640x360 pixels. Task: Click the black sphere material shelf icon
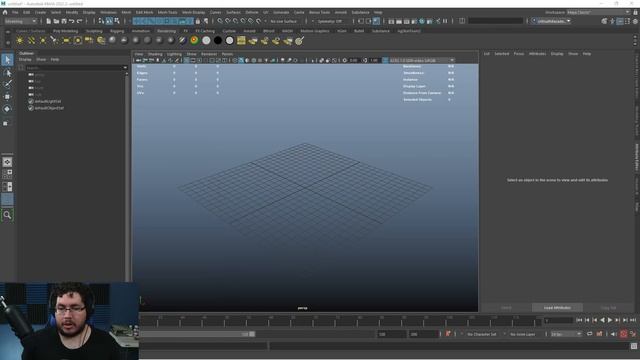[218, 40]
